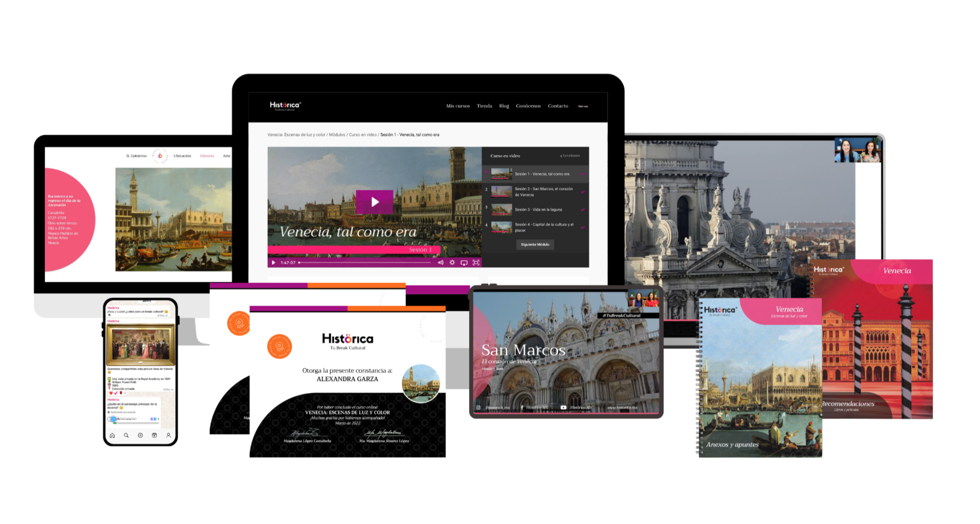Image resolution: width=980 pixels, height=524 pixels.
Task: Click the Sesión 3 playlist thumbnail
Action: click(x=501, y=210)
